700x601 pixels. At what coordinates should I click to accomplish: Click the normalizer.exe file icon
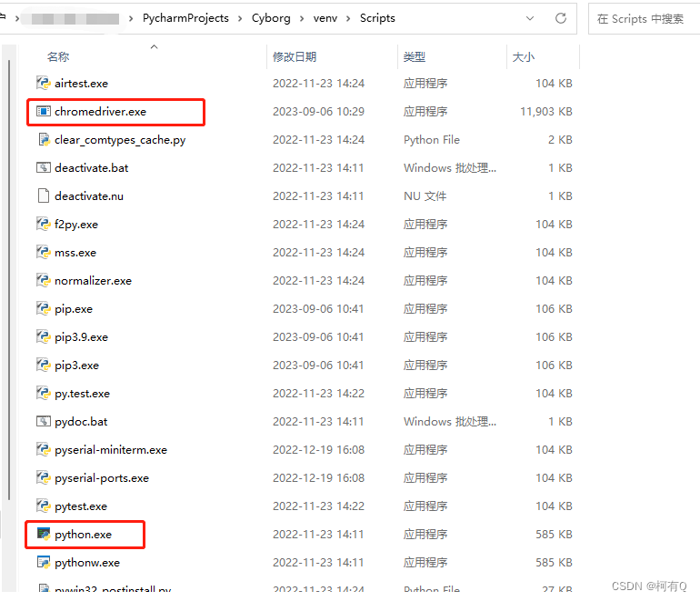coord(44,280)
